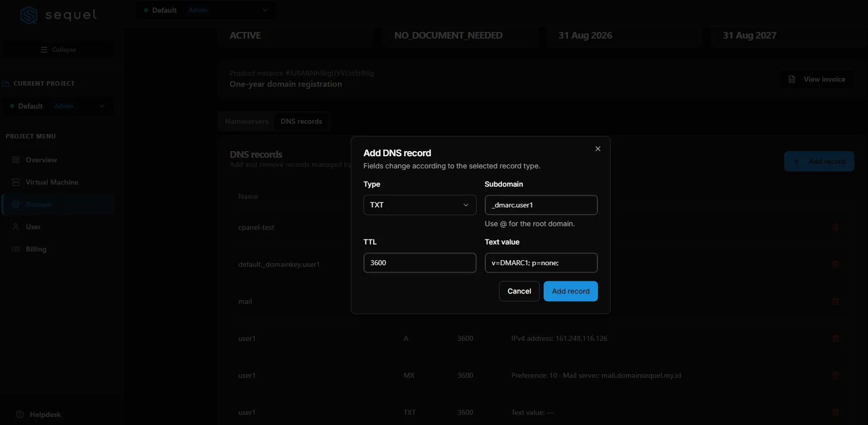Open Domain menu item

pyautogui.click(x=58, y=204)
